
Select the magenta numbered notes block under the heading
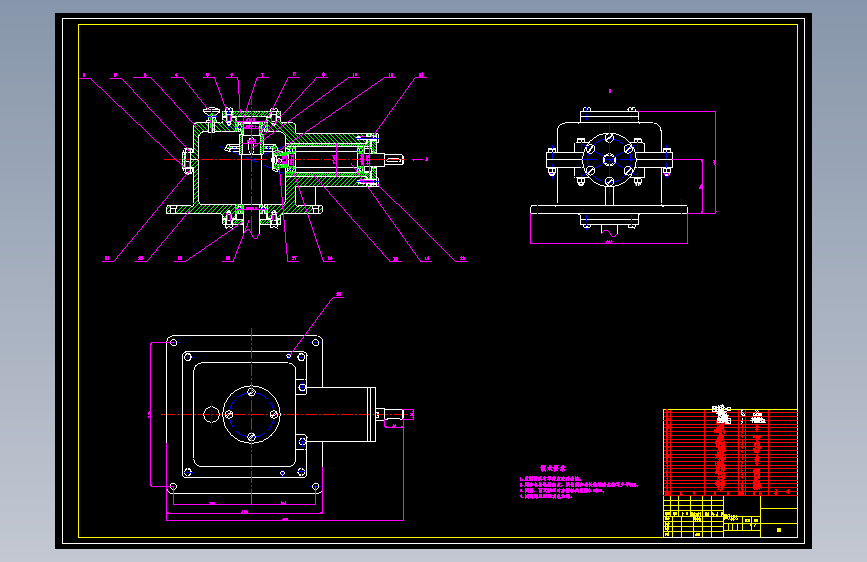578,487
